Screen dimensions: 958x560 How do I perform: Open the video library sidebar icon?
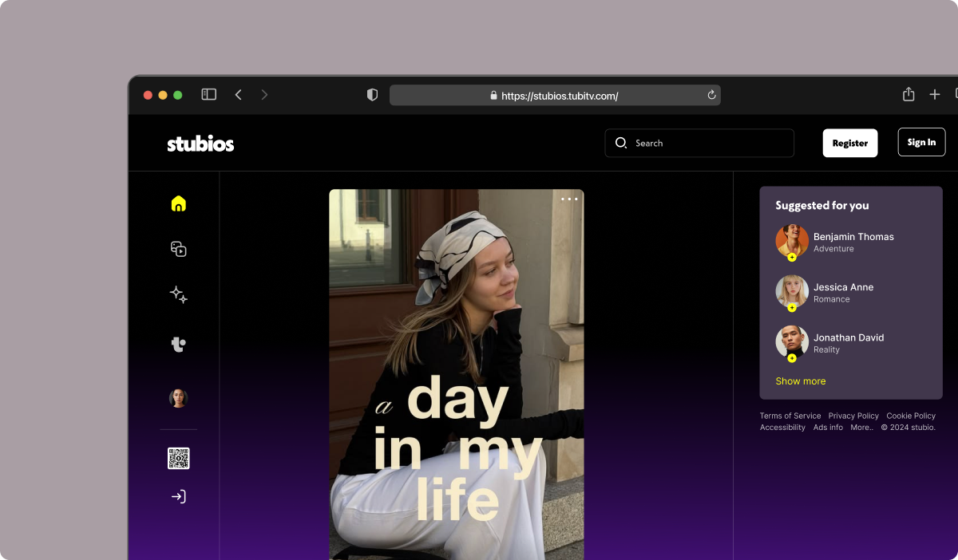click(x=179, y=249)
